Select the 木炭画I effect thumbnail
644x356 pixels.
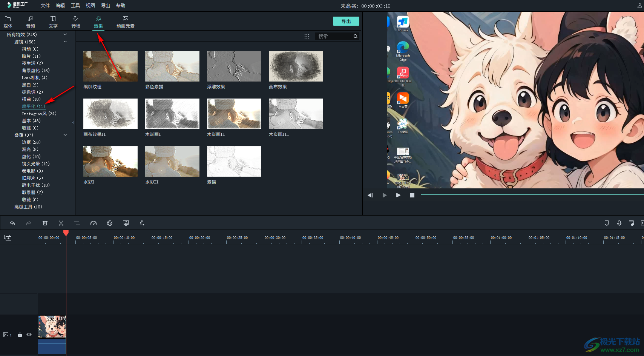172,114
